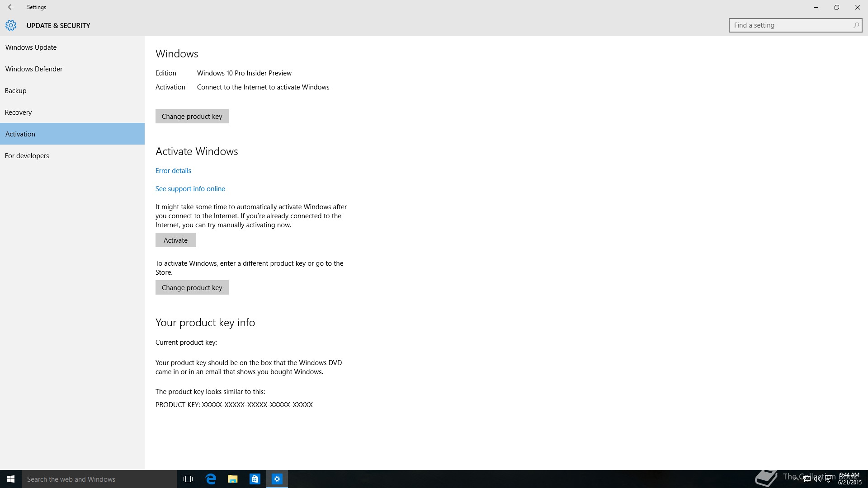Go back using the back arrow
Viewport: 868px width, 488px height.
tap(11, 7)
